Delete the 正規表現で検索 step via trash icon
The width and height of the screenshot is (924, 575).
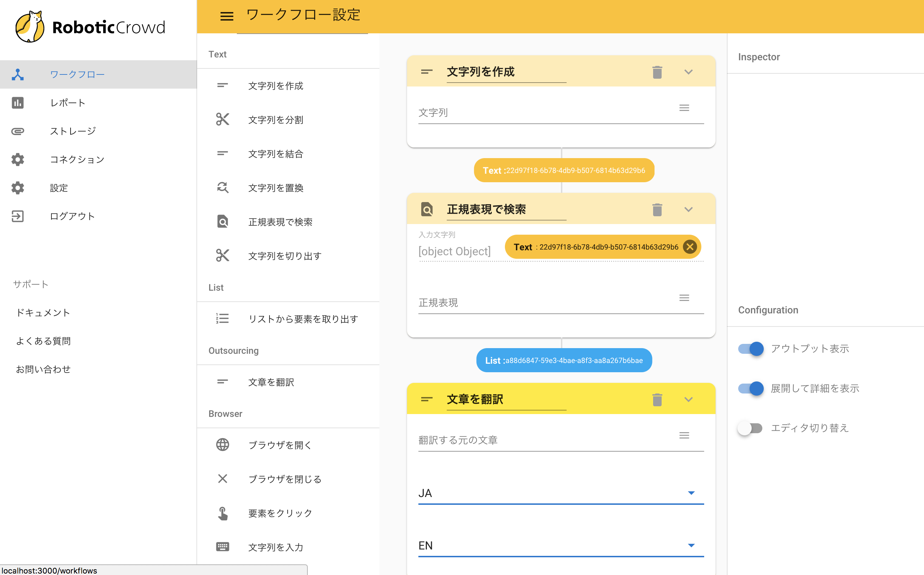coord(657,210)
